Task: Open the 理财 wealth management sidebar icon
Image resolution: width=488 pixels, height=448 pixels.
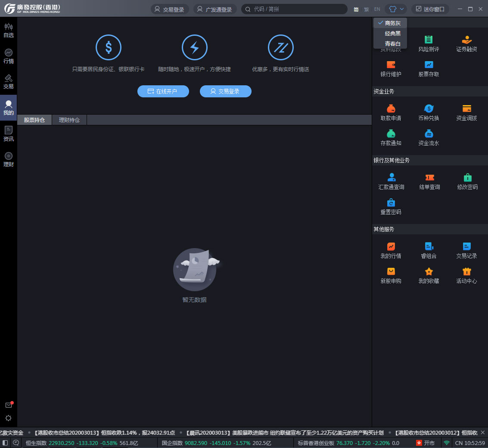Action: click(x=8, y=159)
